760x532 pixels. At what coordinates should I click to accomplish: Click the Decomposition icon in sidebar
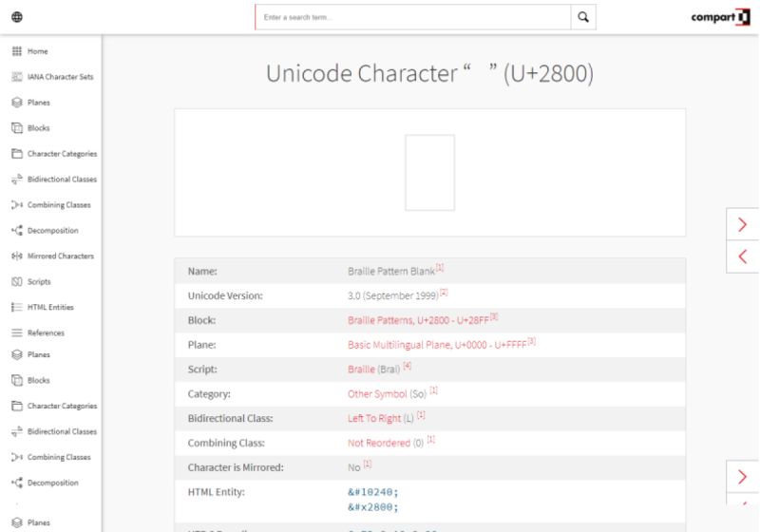pyautogui.click(x=17, y=231)
